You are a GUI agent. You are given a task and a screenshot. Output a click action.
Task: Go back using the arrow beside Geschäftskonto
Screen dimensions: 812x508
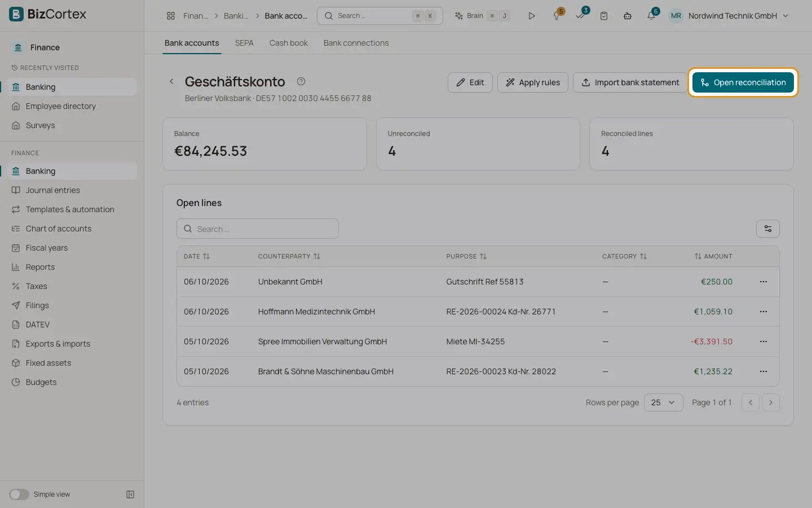[x=171, y=82]
